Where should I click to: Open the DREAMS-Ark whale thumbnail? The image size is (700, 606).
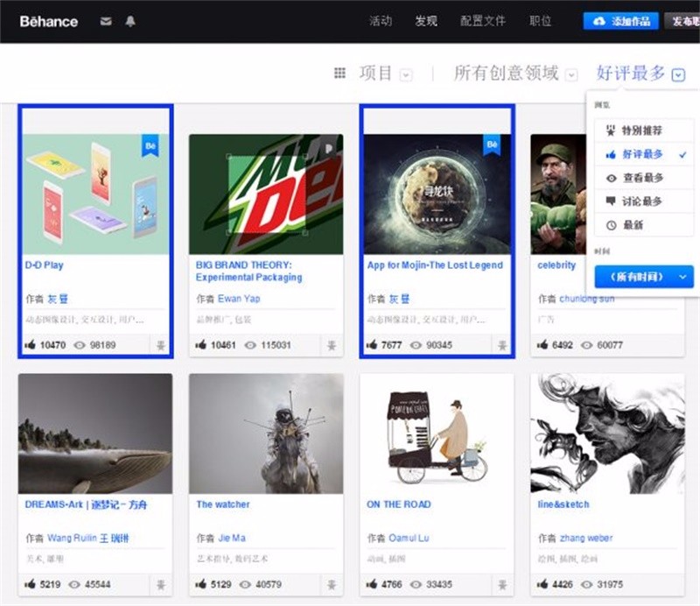click(95, 433)
